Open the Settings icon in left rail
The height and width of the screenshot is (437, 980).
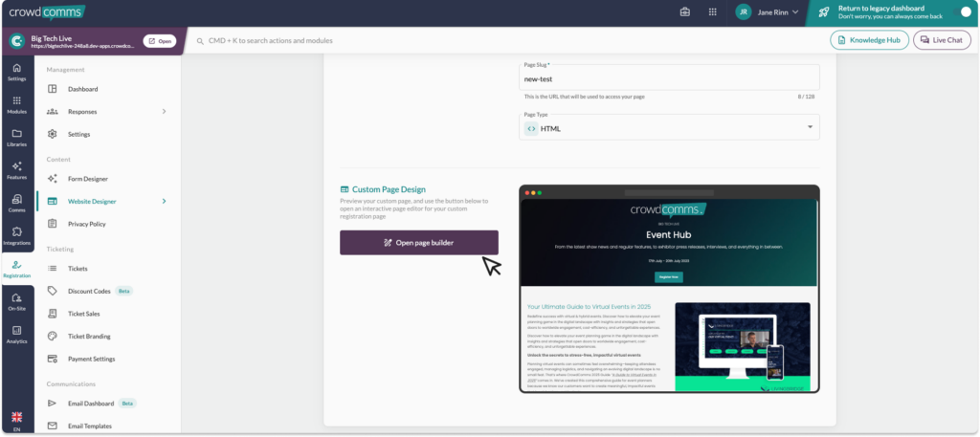pyautogui.click(x=17, y=72)
